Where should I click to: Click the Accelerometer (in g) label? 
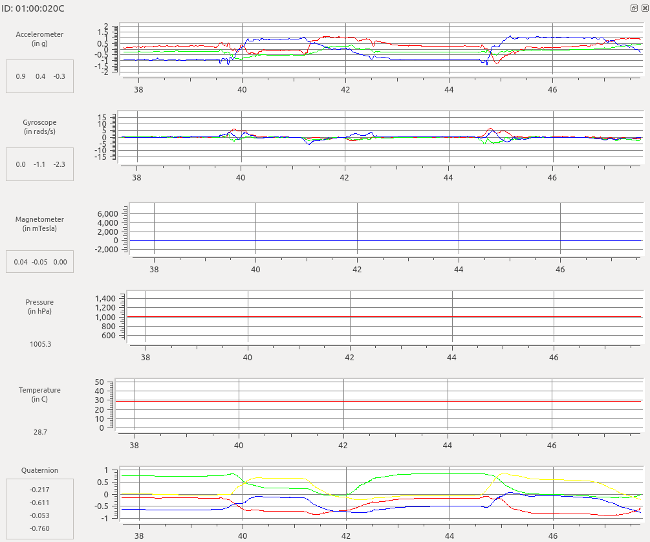point(39,39)
